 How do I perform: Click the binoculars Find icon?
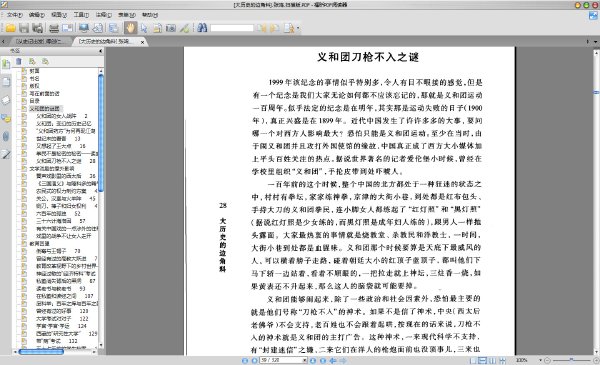202,28
